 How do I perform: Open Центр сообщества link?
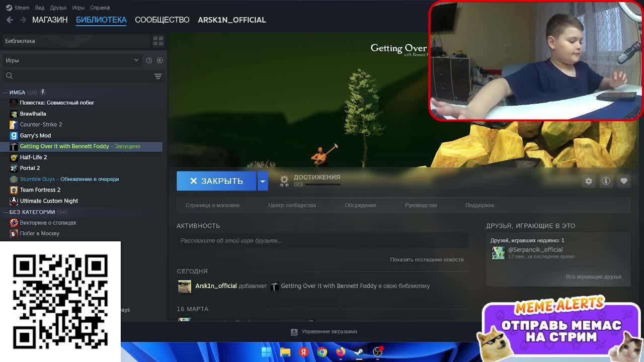[x=292, y=205]
